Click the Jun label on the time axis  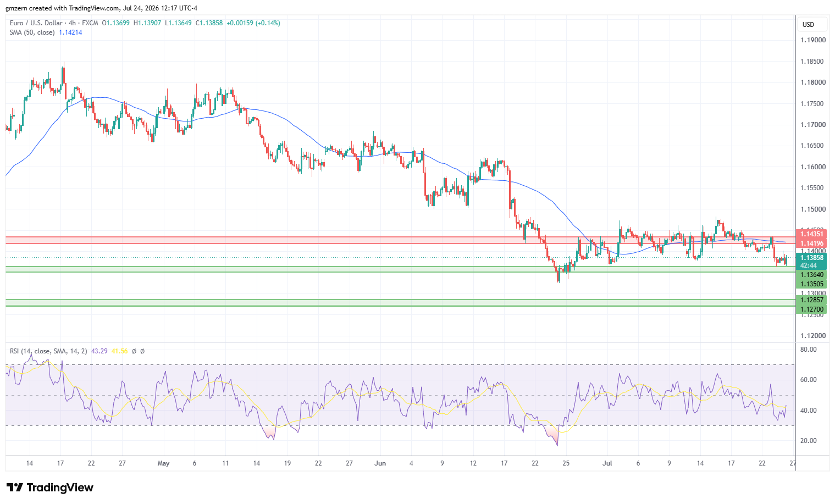(380, 463)
